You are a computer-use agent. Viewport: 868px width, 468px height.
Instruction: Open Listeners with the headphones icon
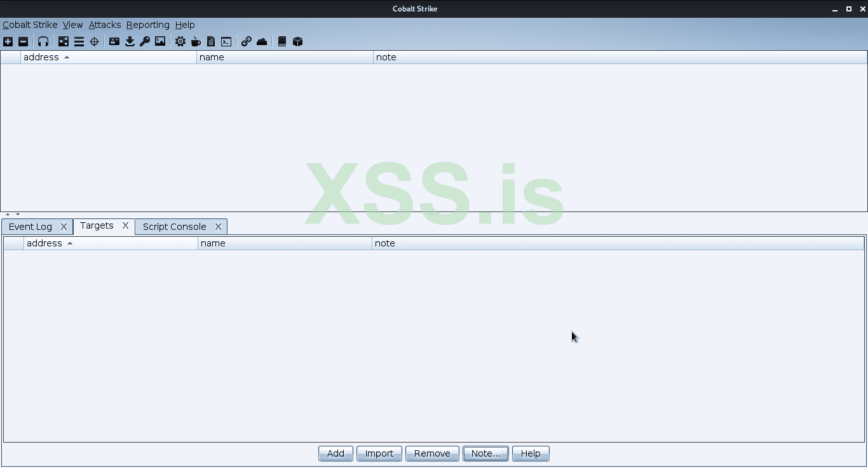[x=43, y=42]
